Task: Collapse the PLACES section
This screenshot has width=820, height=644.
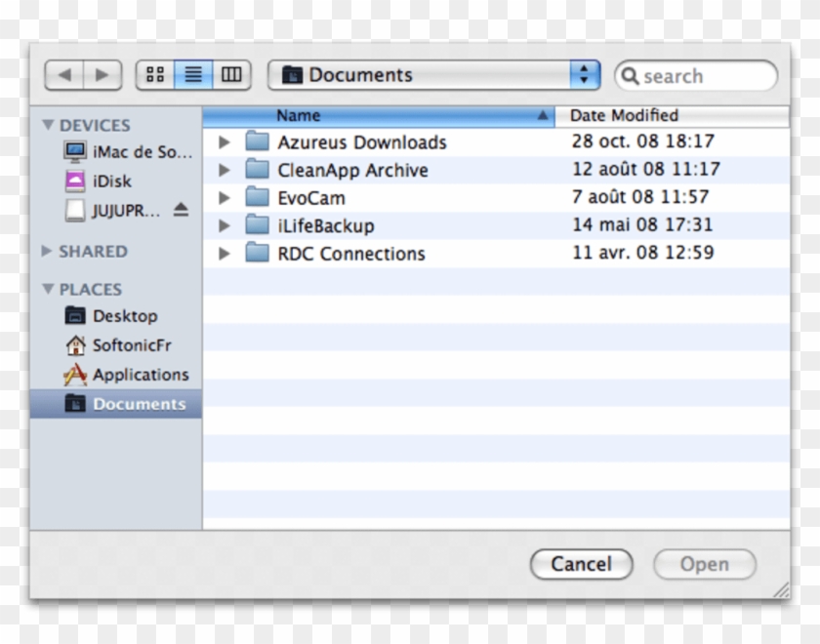Action: (x=48, y=289)
